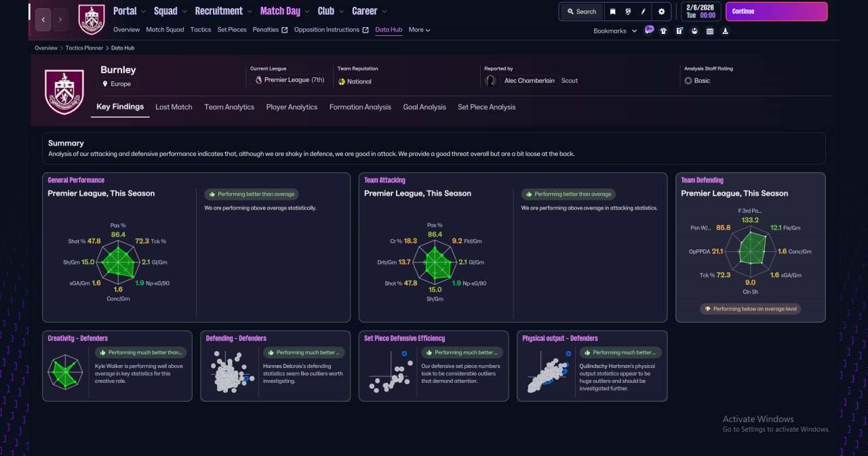The height and width of the screenshot is (456, 868).
Task: Expand the Match Day dropdown chevron
Action: pos(307,12)
